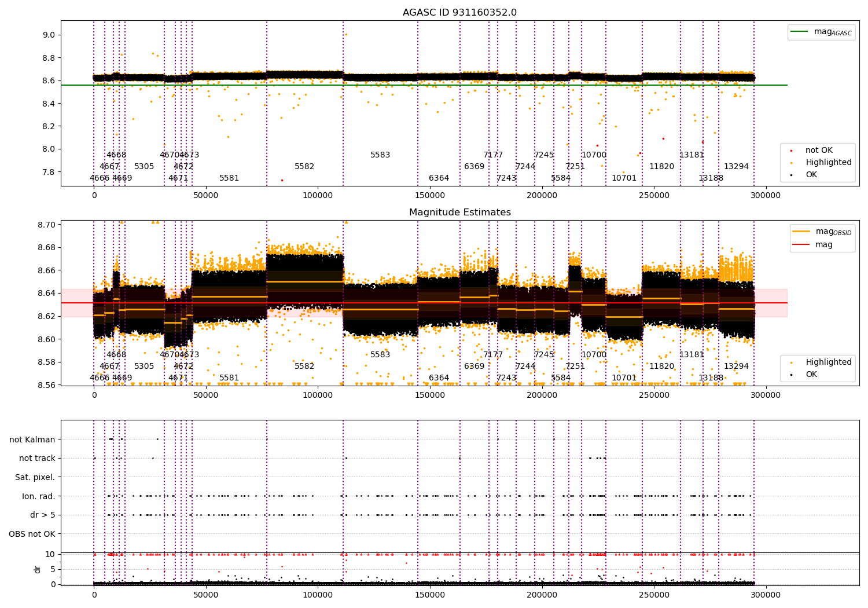This screenshot has width=868, height=608.
Task: Click OBSID label 13294 in the AGASC ID plot
Action: (736, 167)
